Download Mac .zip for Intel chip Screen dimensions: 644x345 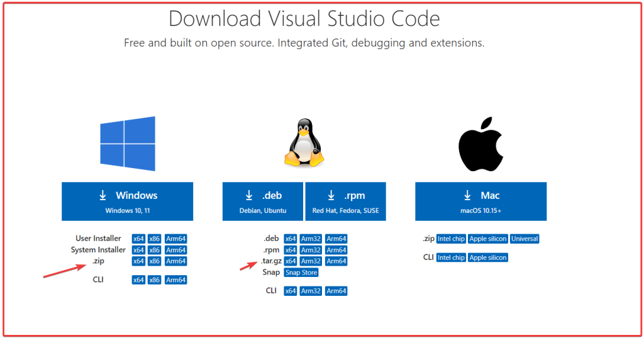coord(451,239)
